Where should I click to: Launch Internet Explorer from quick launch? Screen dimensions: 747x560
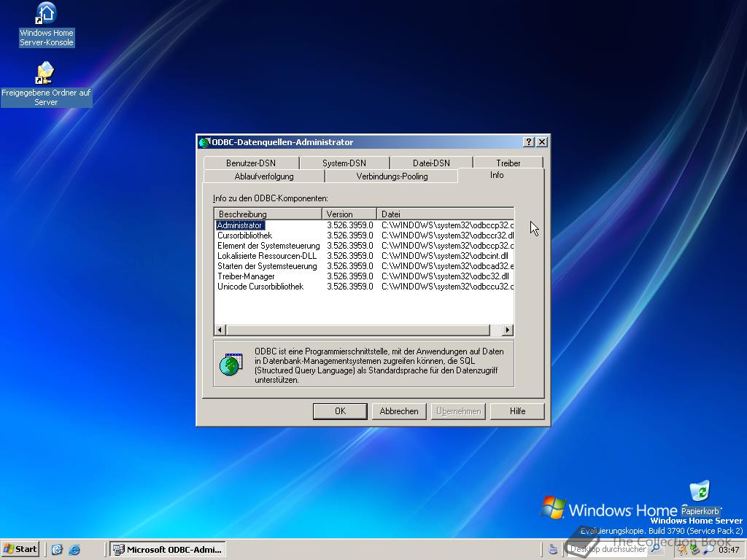[74, 550]
